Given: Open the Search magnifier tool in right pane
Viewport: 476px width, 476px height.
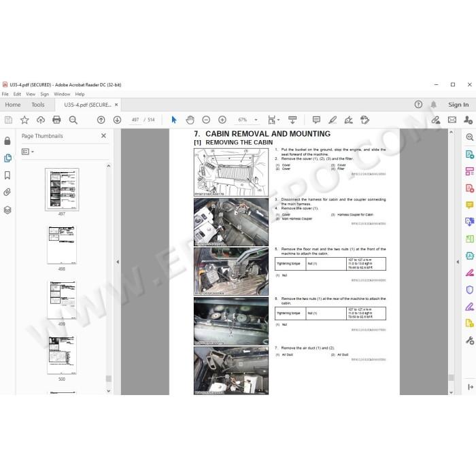Looking at the screenshot, I should [470, 137].
